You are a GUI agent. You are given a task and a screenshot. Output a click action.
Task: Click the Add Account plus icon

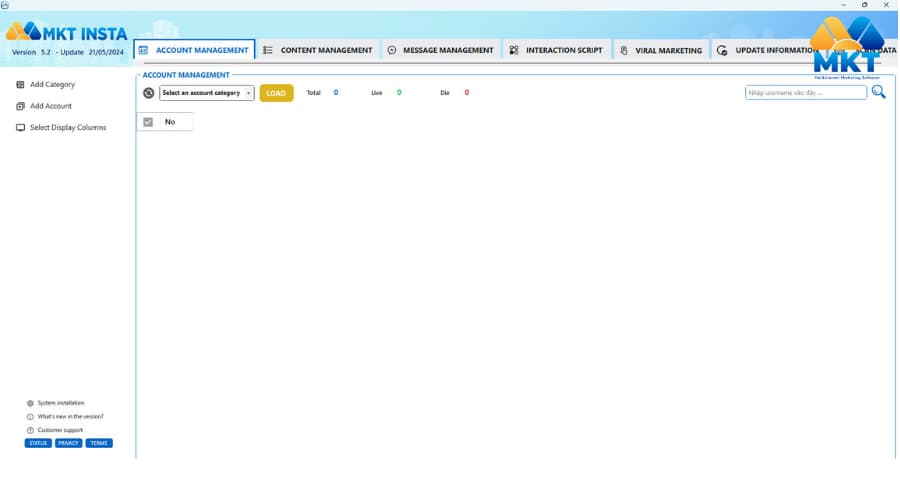click(x=21, y=106)
